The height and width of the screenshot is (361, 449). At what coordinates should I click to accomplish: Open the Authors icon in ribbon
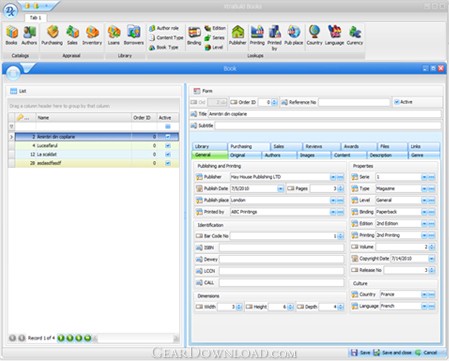coord(29,36)
